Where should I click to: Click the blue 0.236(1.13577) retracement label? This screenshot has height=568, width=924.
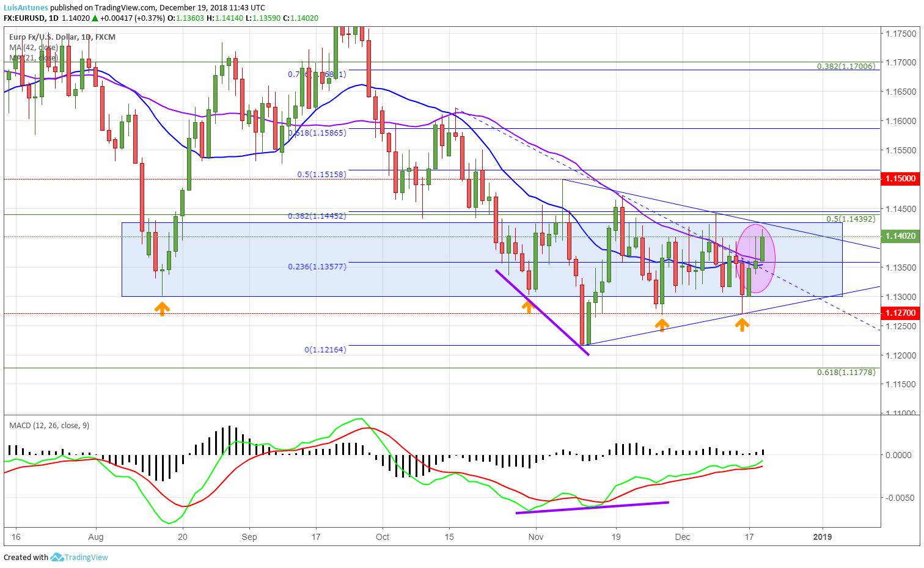[x=317, y=266]
